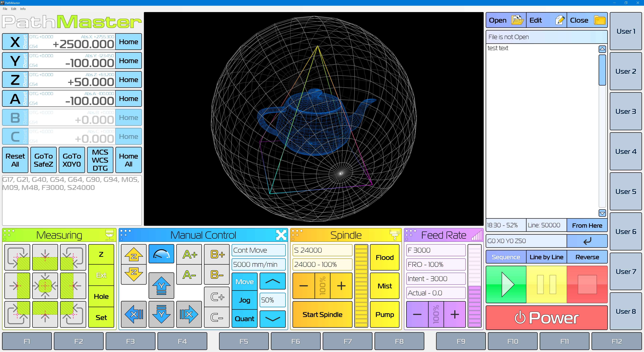Click the Start Spindle button
644x352 pixels.
tap(322, 314)
